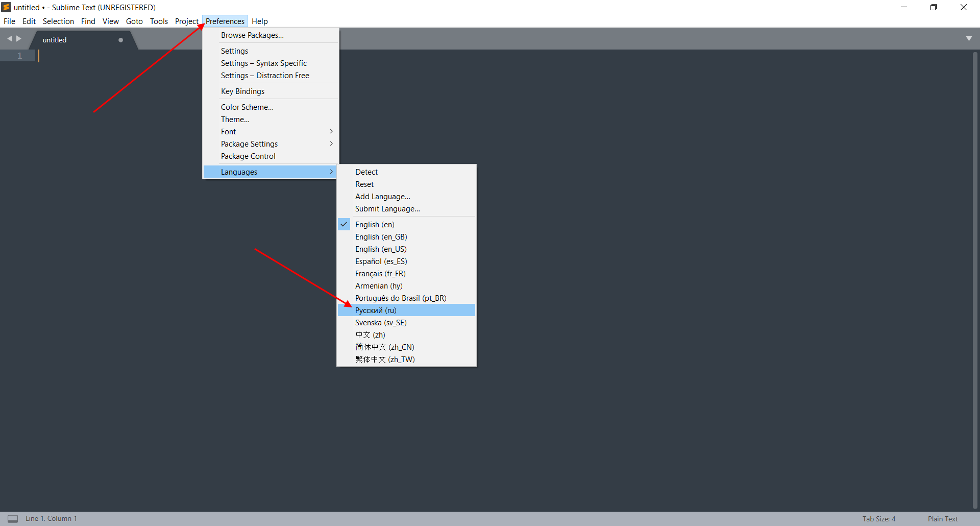Click the back navigation arrow on the tab bar
Screen dimensions: 980x526
click(x=10, y=38)
